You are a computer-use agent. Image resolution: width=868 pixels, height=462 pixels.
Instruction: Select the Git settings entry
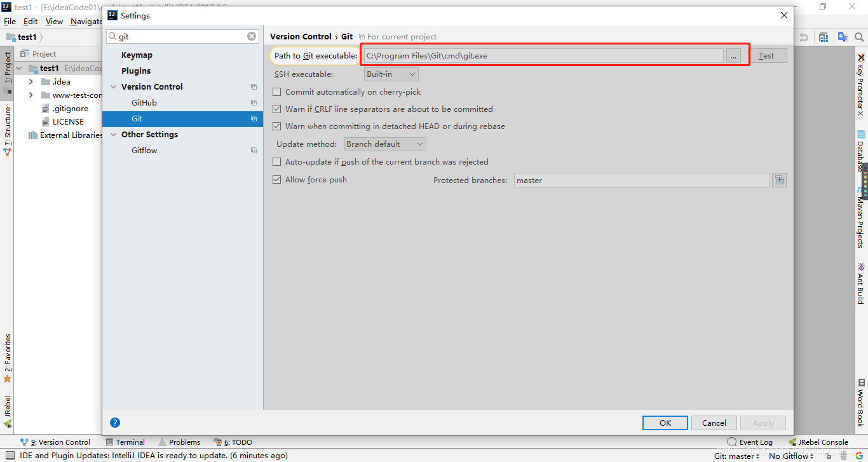click(183, 119)
